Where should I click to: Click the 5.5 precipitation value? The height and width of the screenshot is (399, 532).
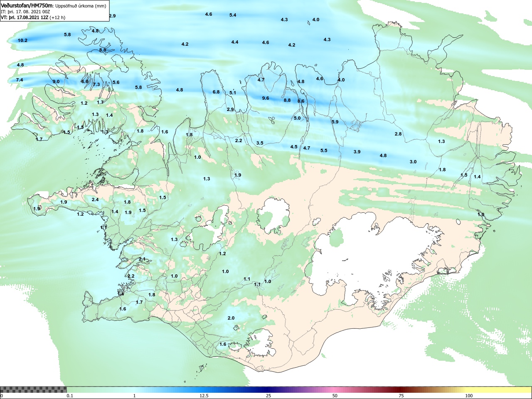pos(324,150)
